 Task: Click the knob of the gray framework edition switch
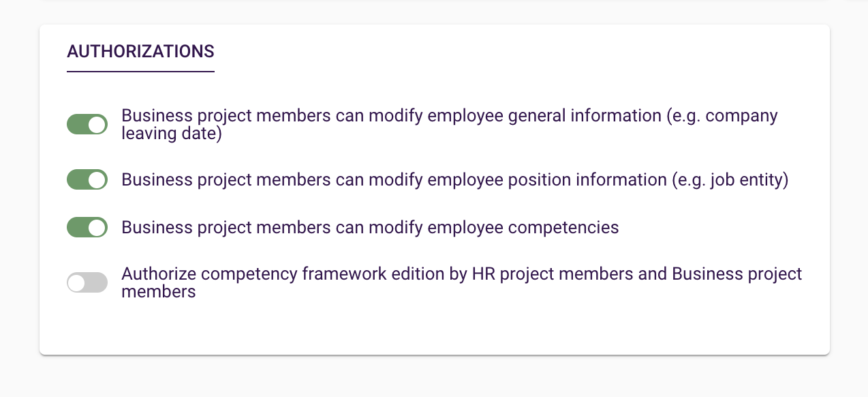tap(76, 282)
